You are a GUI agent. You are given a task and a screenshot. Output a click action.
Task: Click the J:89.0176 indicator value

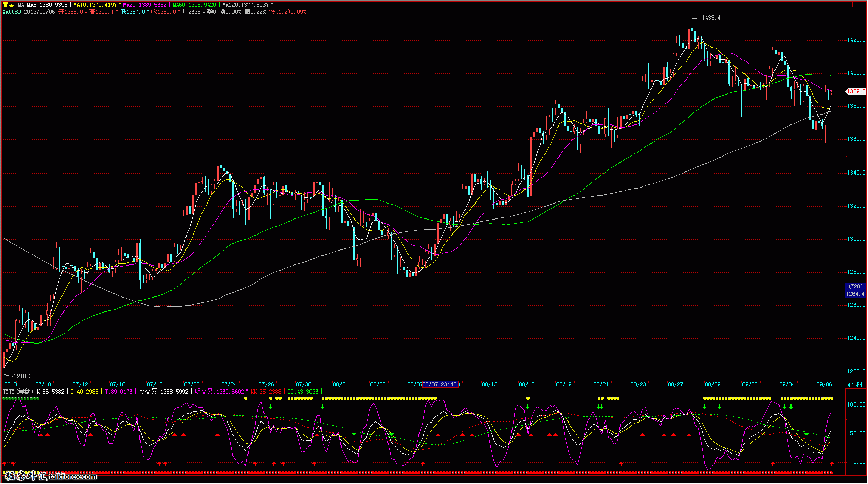[118, 392]
